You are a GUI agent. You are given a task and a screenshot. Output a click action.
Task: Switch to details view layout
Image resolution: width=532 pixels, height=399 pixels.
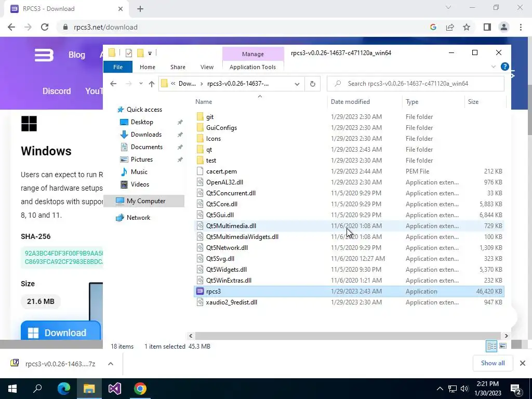491,346
